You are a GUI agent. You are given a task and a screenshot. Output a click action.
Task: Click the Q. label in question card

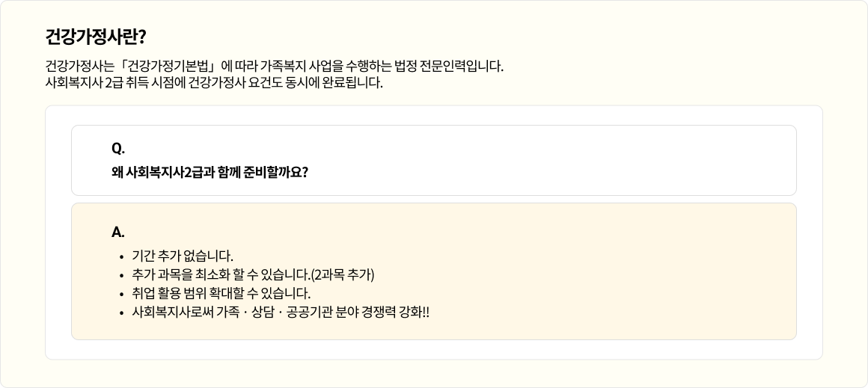tap(118, 149)
